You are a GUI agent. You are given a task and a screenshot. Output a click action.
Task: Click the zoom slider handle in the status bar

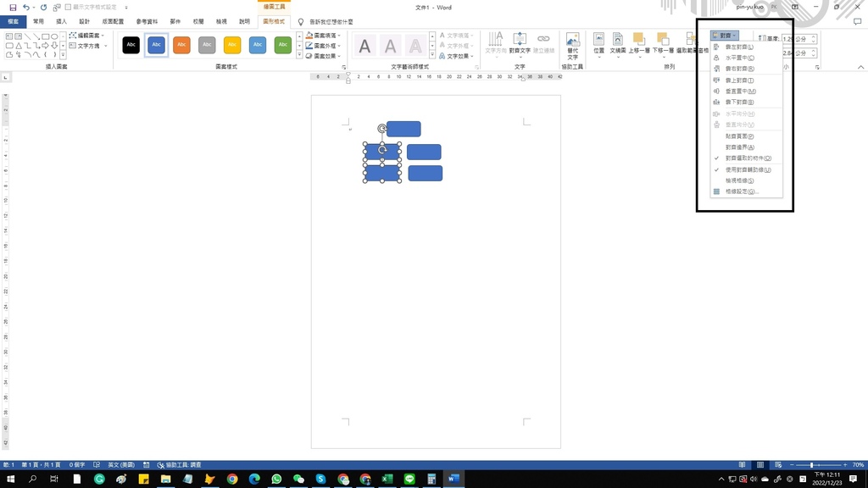811,465
